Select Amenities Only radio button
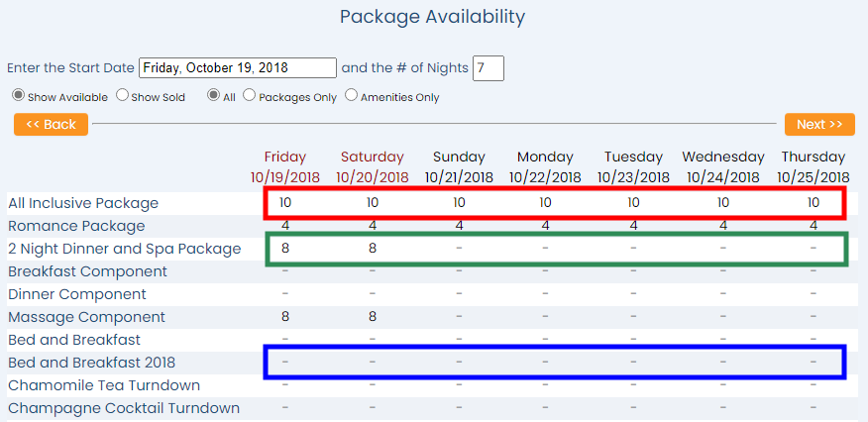868x422 pixels. [x=351, y=96]
